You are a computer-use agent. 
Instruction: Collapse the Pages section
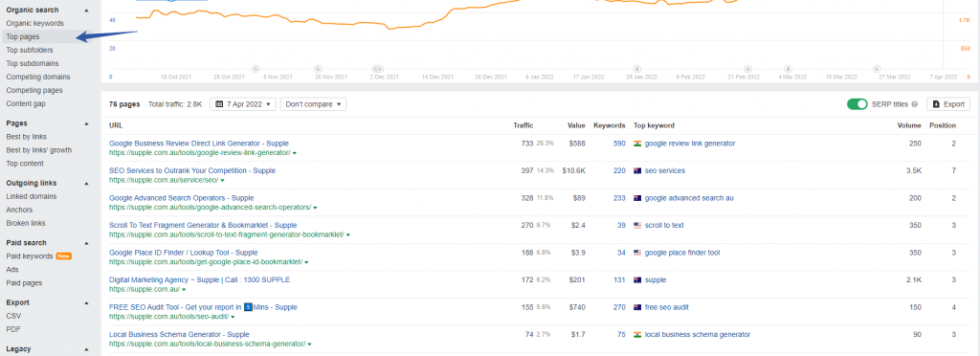[x=86, y=123]
